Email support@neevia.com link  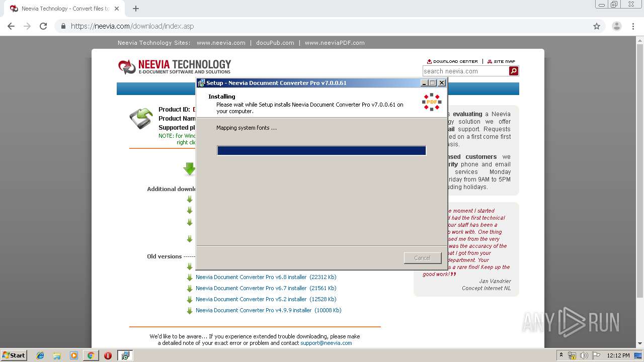pos(326,343)
